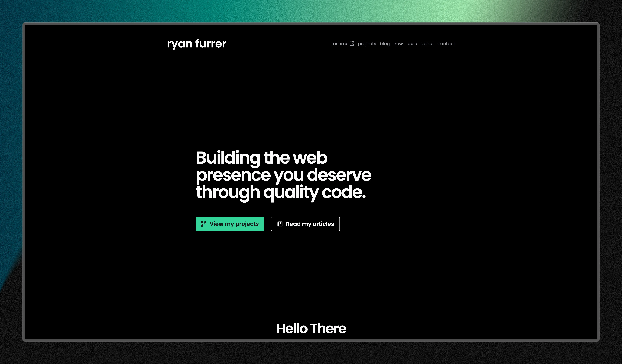Click the ryan furrer site logo
The width and height of the screenshot is (622, 364).
click(197, 43)
